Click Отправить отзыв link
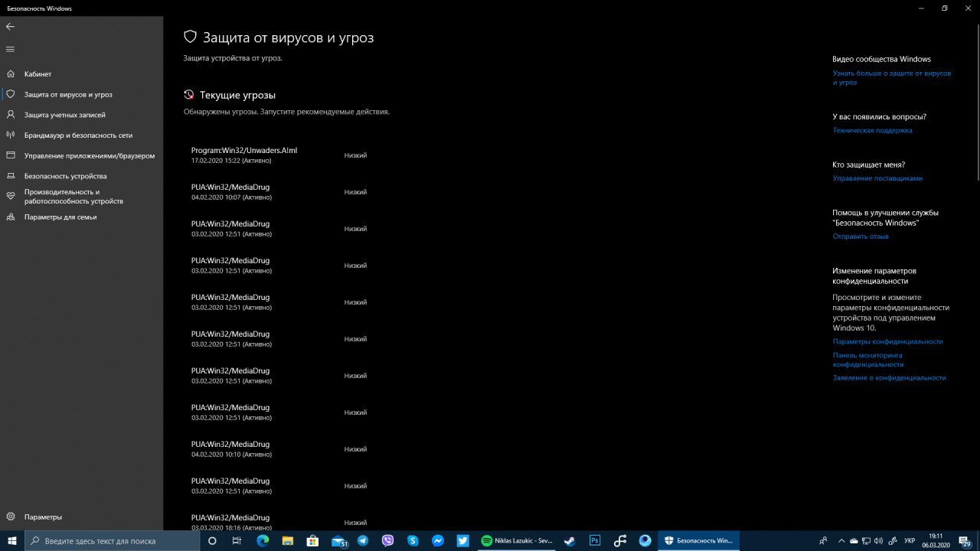 coord(861,236)
